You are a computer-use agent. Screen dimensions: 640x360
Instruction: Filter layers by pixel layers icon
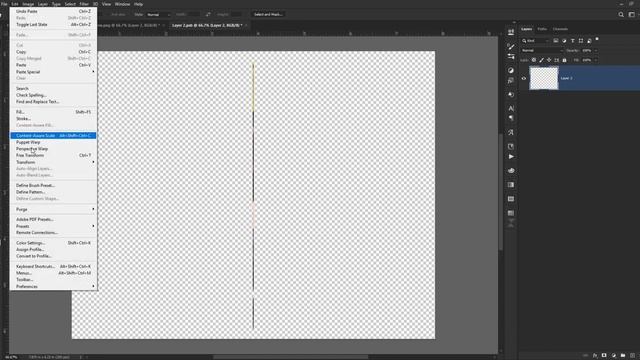(x=556, y=40)
